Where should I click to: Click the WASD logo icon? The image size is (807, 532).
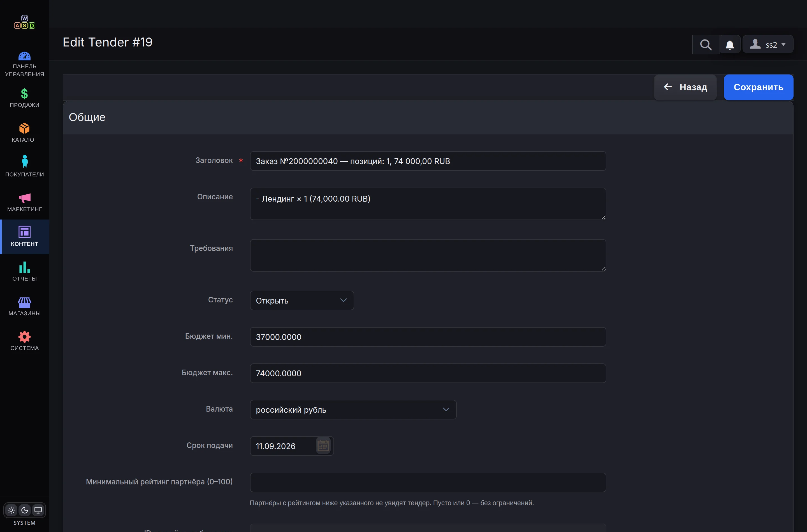[24, 22]
